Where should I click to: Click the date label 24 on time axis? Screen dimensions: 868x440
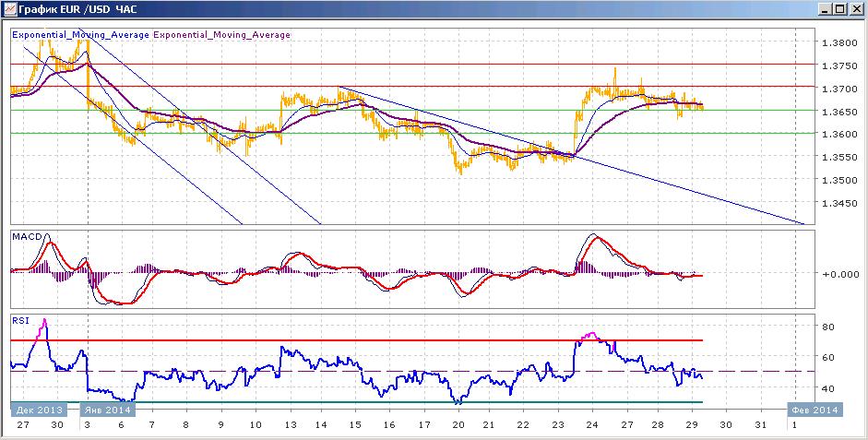click(591, 424)
